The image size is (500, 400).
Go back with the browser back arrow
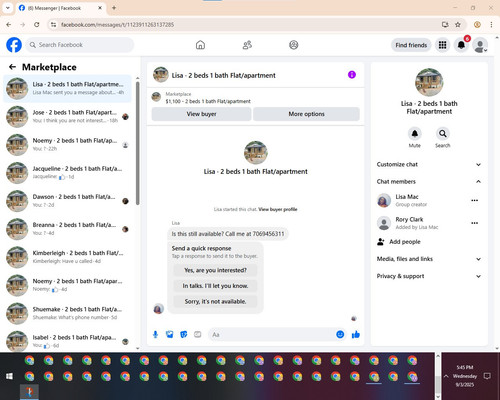click(9, 25)
